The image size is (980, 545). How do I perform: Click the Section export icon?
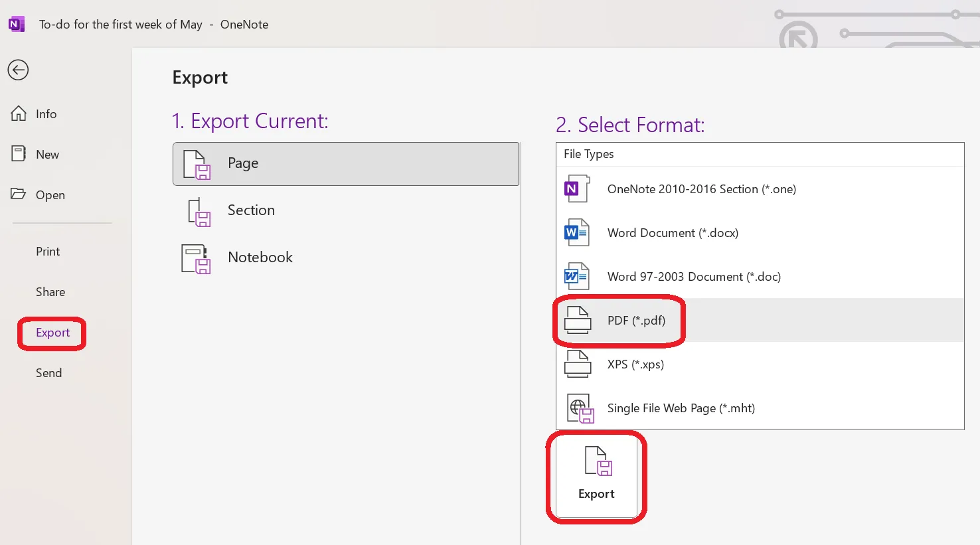(199, 212)
